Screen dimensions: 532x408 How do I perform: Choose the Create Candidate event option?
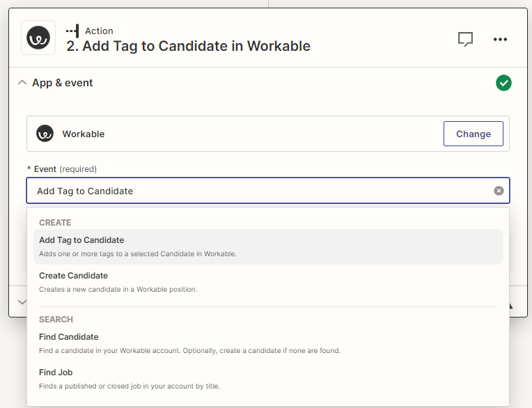pyautogui.click(x=73, y=276)
